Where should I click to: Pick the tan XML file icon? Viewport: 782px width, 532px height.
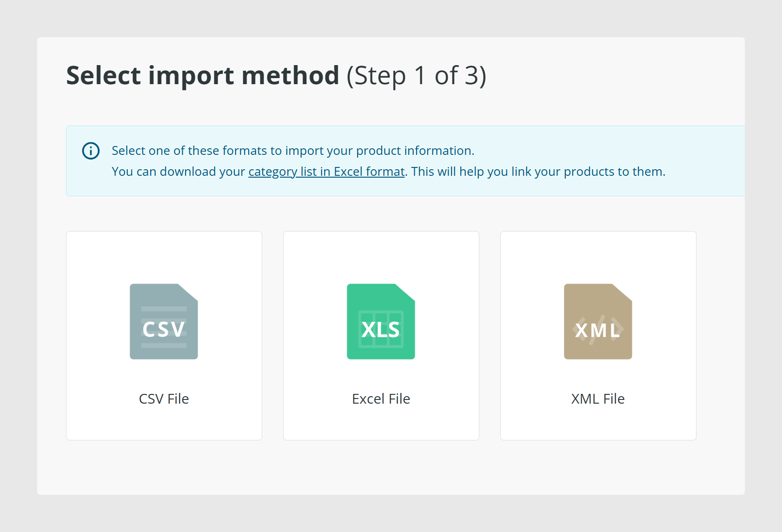[598, 321]
